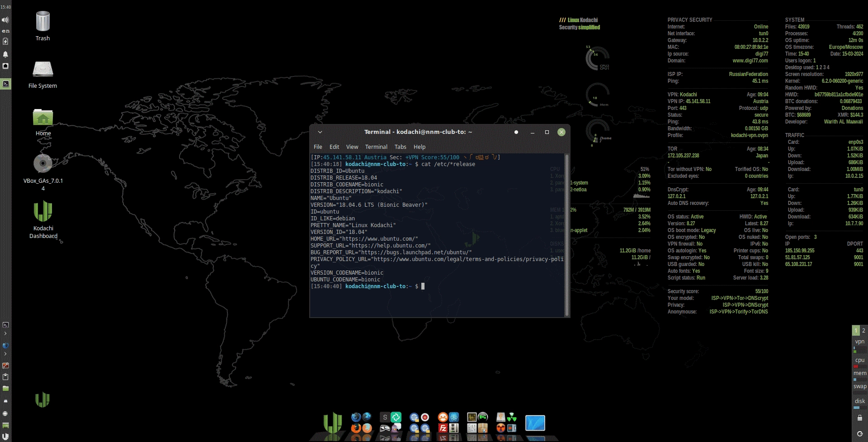Open the Pidgin purple bird dock icon
This screenshot has width=868, height=442.
click(x=396, y=428)
